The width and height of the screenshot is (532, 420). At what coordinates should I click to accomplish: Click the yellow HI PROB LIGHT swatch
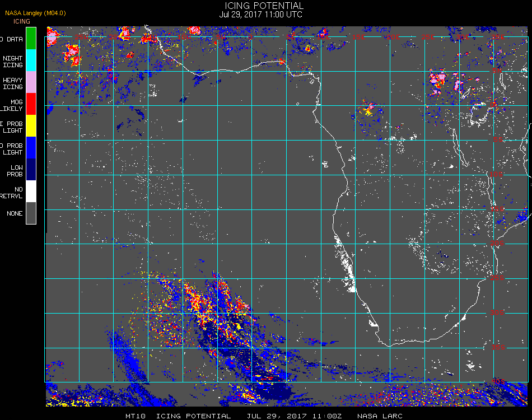(31, 125)
